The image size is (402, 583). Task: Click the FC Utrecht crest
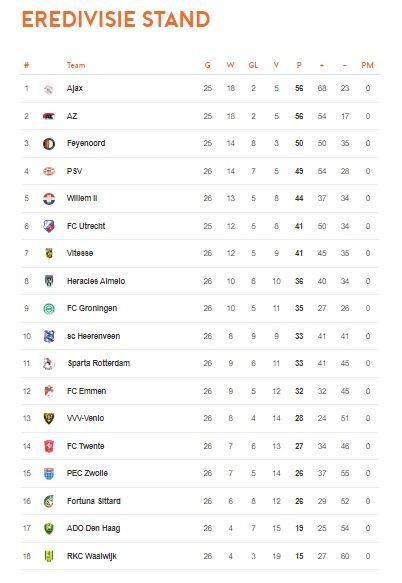49,226
